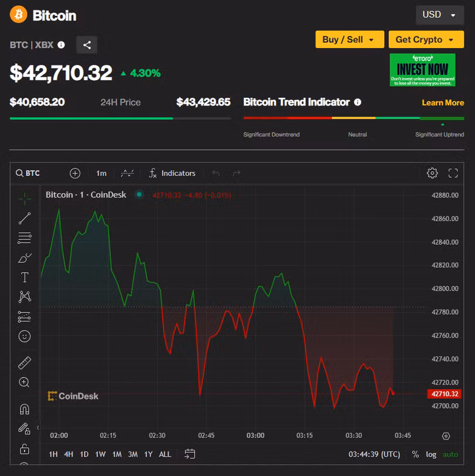
Task: Open the Bitcoin Trend Indicator info icon
Action: click(x=358, y=103)
